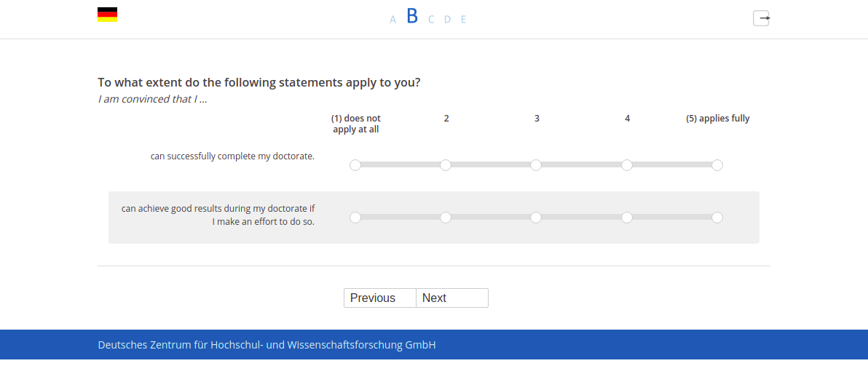Image resolution: width=868 pixels, height=366 pixels.
Task: Select 4 for 'complete my doctorate'
Action: pos(627,165)
